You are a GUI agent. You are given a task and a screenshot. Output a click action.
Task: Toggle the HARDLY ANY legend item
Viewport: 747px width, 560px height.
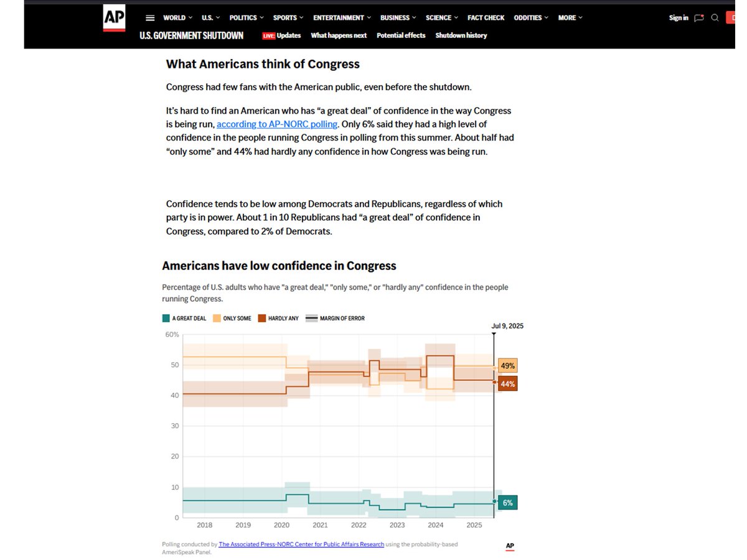click(278, 318)
